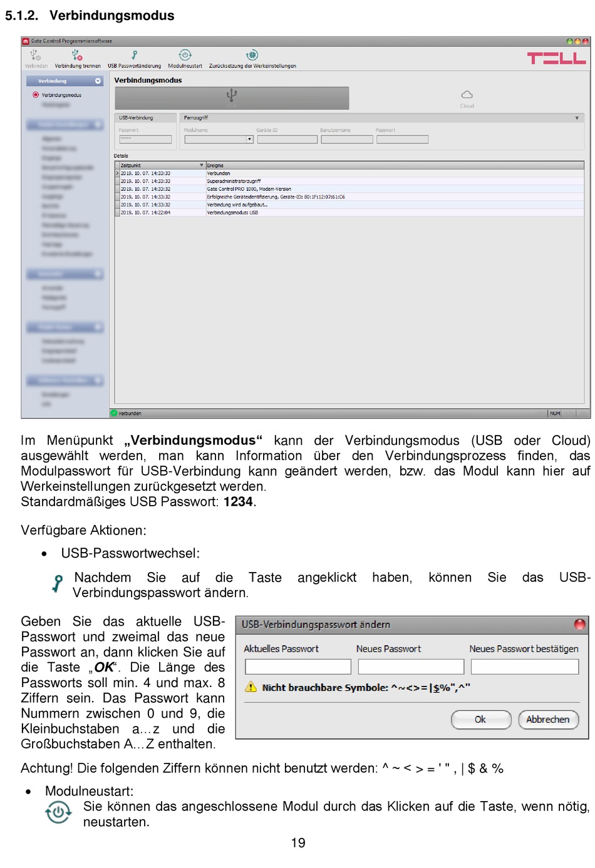Sort by the Zeitpunkt column dropdown arrow
The height and width of the screenshot is (868, 595).
(201, 166)
